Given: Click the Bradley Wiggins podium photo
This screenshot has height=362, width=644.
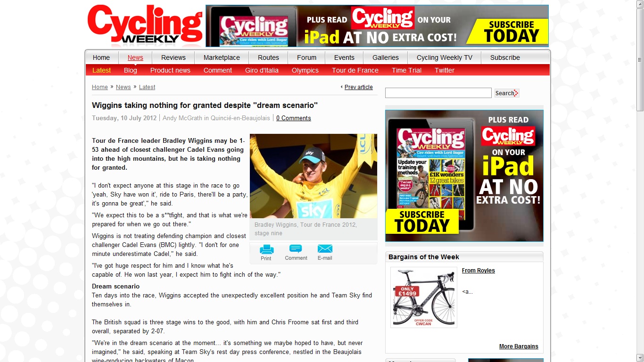Looking at the screenshot, I should (x=314, y=176).
